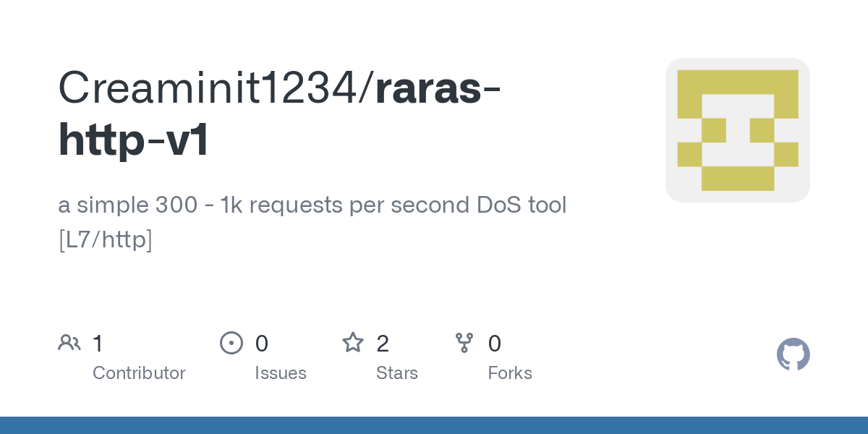Click the "[L7/http]" tag in description
This screenshot has height=434, width=868.
point(105,239)
